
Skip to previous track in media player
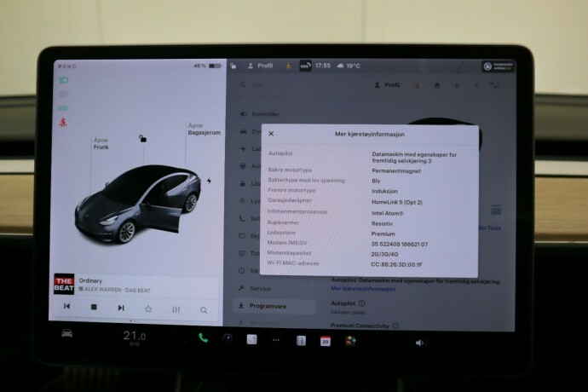(67, 307)
